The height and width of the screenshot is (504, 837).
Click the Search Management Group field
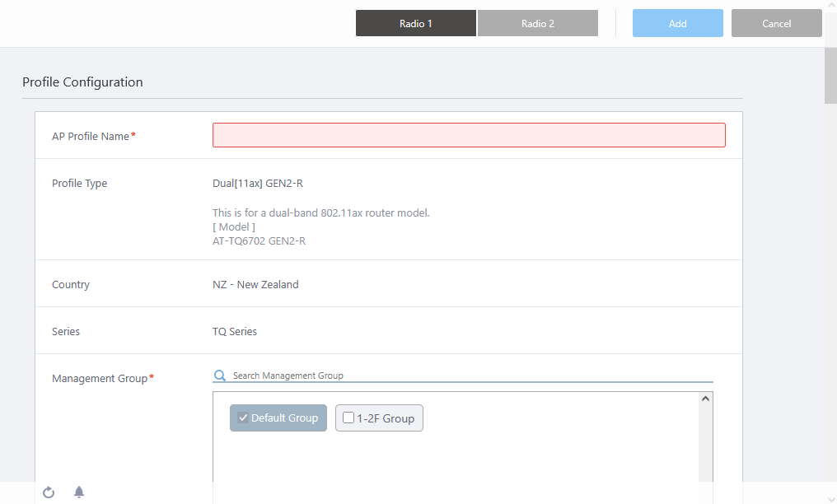pos(470,376)
